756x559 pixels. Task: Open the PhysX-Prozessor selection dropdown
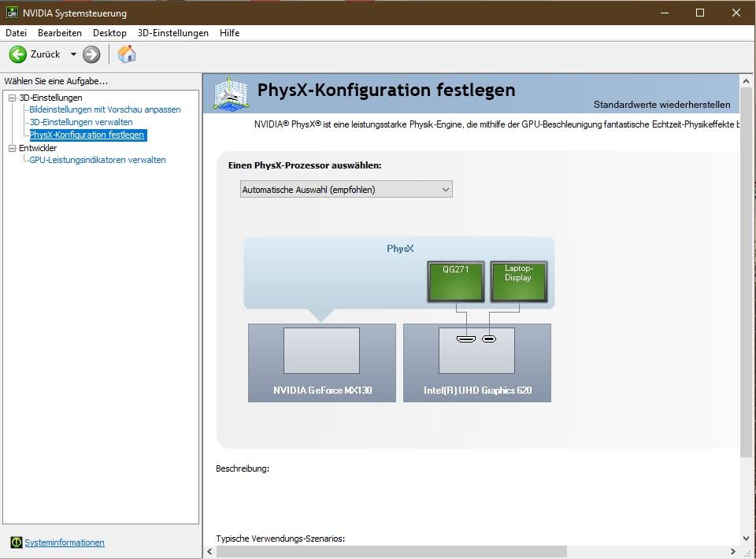point(346,190)
